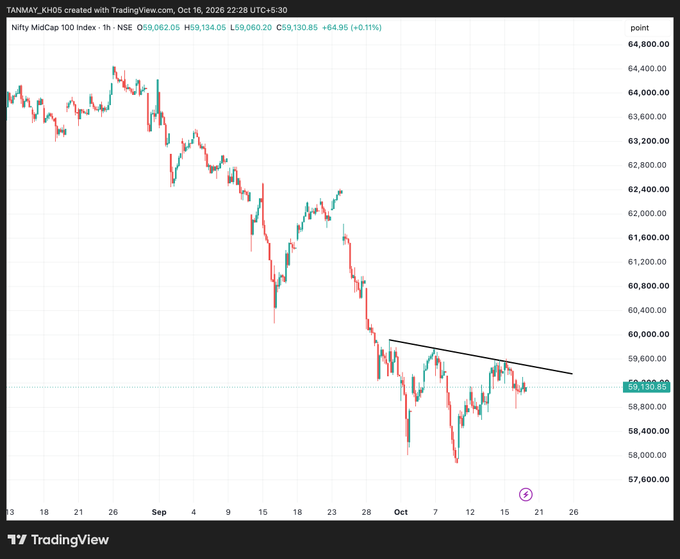The height and width of the screenshot is (559, 680).
Task: Click the purple lightning bolt event icon
Action: (x=526, y=494)
